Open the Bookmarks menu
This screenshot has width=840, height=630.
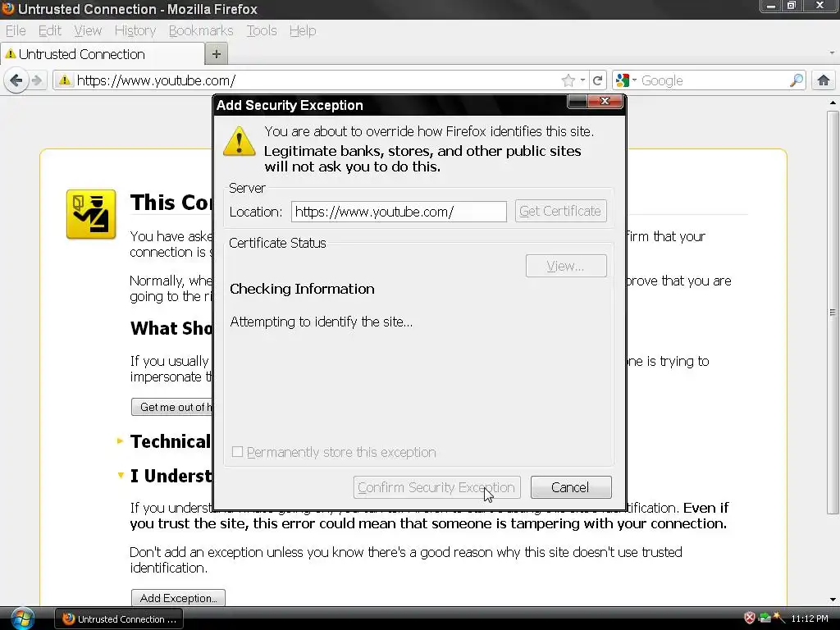201,30
